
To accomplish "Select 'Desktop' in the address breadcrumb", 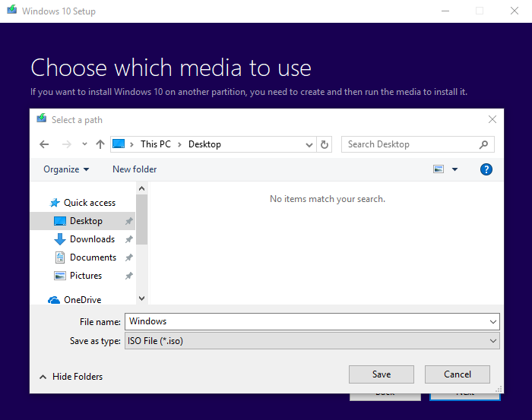I will (x=204, y=144).
